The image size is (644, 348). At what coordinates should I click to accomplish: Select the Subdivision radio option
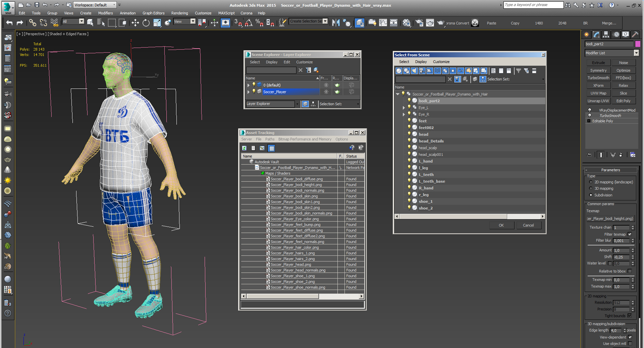click(x=590, y=195)
